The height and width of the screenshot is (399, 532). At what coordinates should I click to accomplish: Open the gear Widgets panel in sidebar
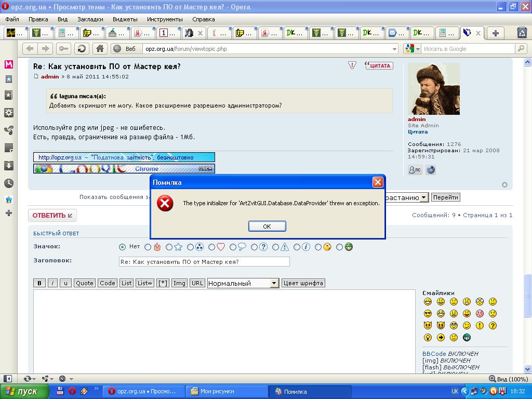click(8, 113)
